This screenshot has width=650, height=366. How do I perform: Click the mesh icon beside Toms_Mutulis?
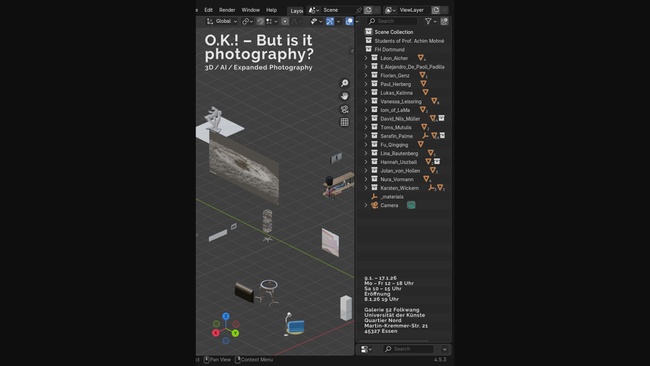pos(424,127)
